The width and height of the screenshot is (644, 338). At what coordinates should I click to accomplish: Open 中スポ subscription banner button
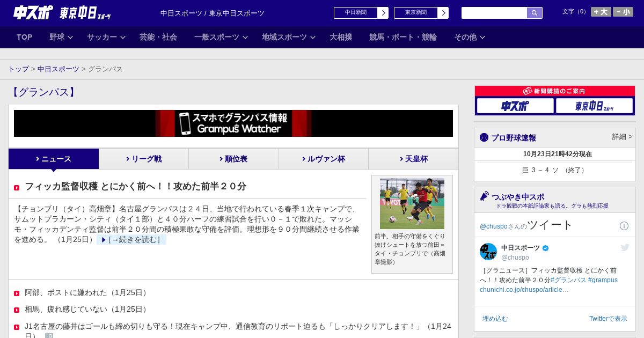pyautogui.click(x=515, y=106)
